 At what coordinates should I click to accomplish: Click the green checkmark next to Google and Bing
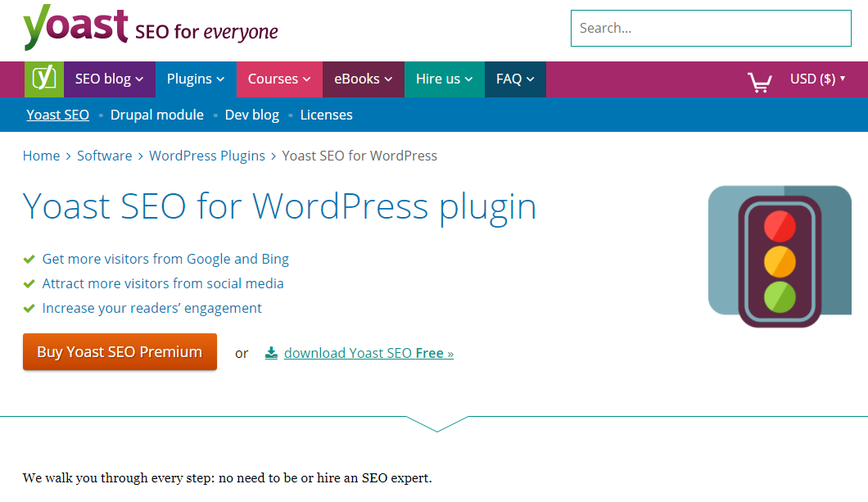click(x=29, y=258)
